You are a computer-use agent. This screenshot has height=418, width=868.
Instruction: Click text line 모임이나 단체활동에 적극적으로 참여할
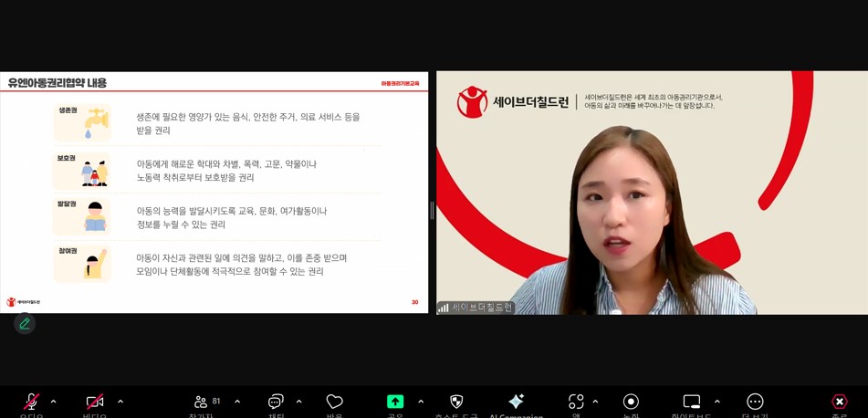(230, 272)
